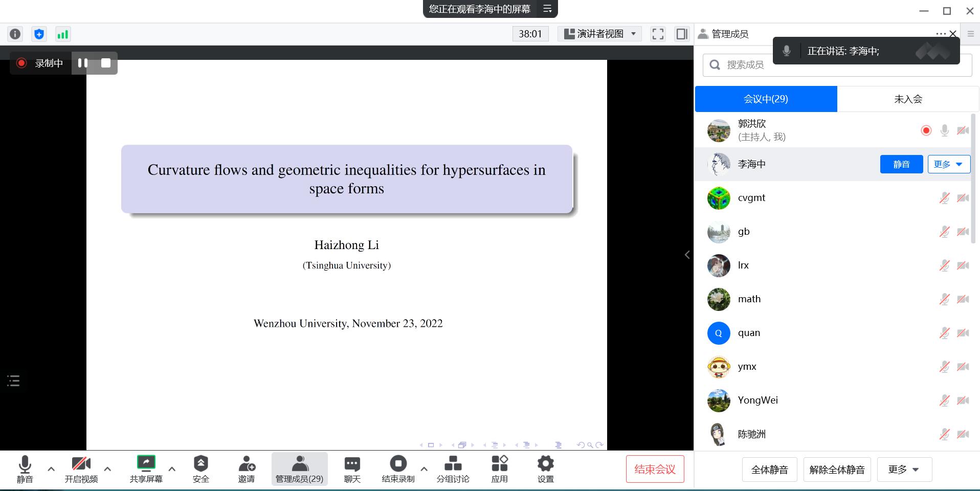Switch to the 未入会 tab

click(908, 99)
